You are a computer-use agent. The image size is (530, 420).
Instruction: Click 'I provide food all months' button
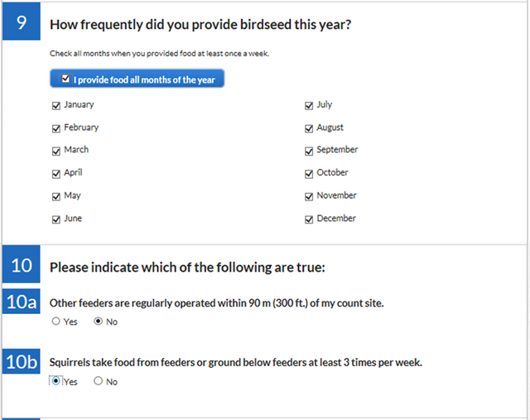pos(137,80)
